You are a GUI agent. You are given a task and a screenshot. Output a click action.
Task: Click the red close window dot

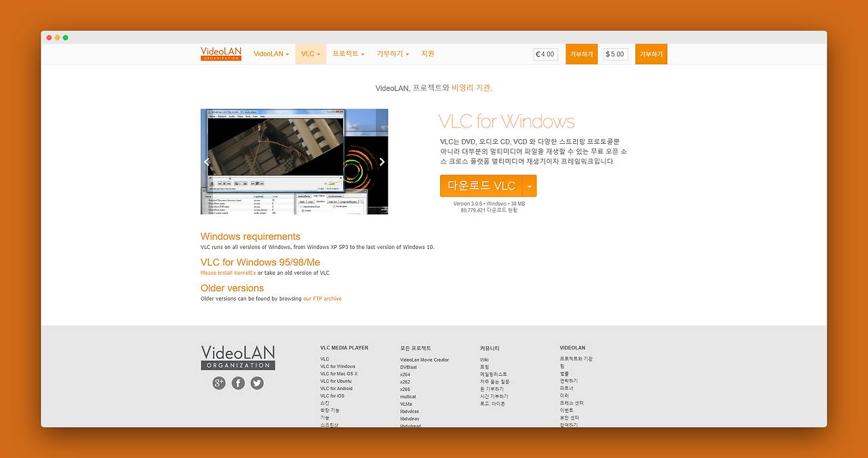[50, 37]
